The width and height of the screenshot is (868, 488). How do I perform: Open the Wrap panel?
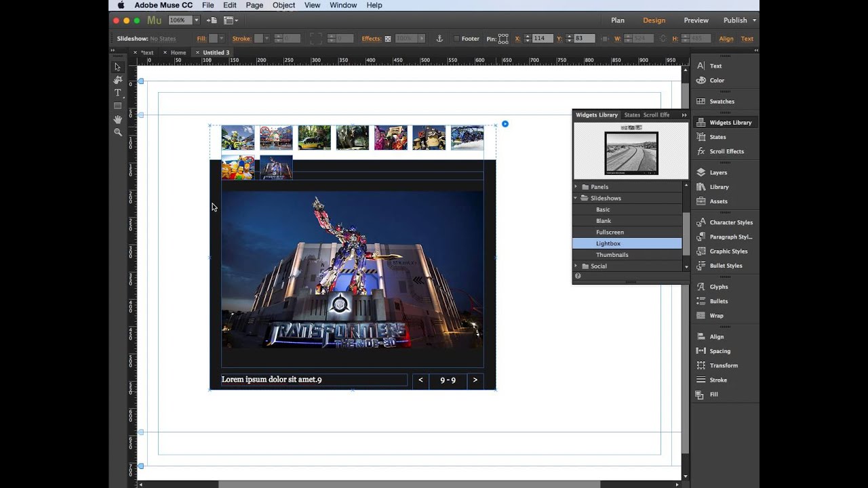click(x=709, y=316)
